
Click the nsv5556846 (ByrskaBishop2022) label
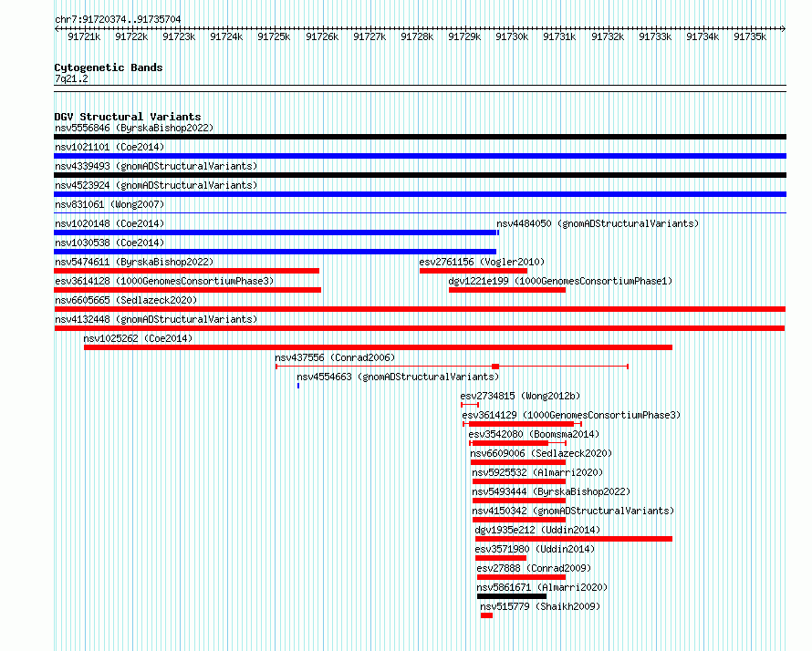point(134,128)
